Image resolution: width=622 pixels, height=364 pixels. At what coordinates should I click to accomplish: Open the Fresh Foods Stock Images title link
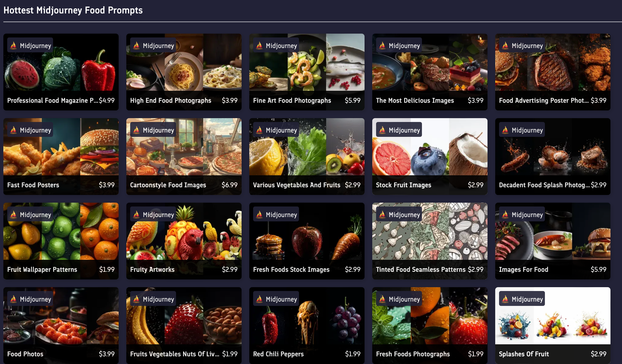coord(291,269)
